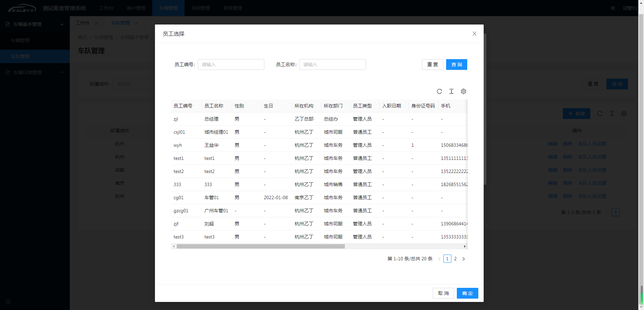Select employee row test1
The image size is (644, 310).
coord(319,158)
